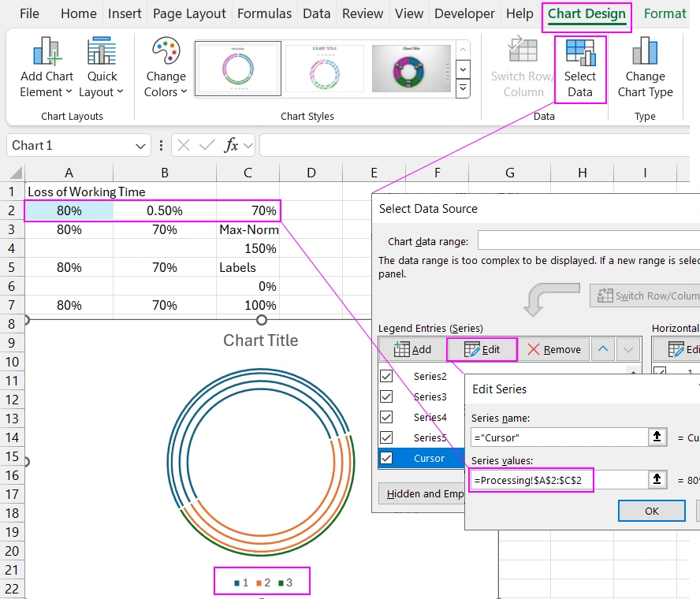
Task: Open the Chart 1 name box dropdown
Action: [x=140, y=145]
